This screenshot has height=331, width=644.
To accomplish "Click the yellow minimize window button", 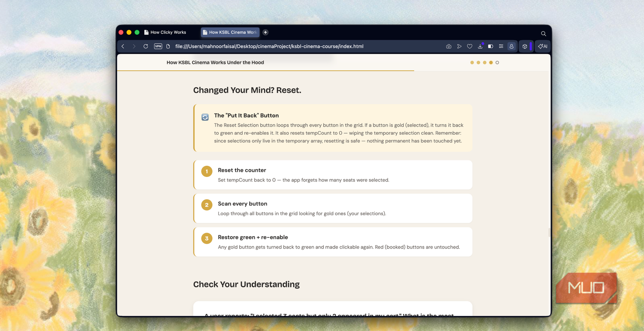I will tap(129, 32).
